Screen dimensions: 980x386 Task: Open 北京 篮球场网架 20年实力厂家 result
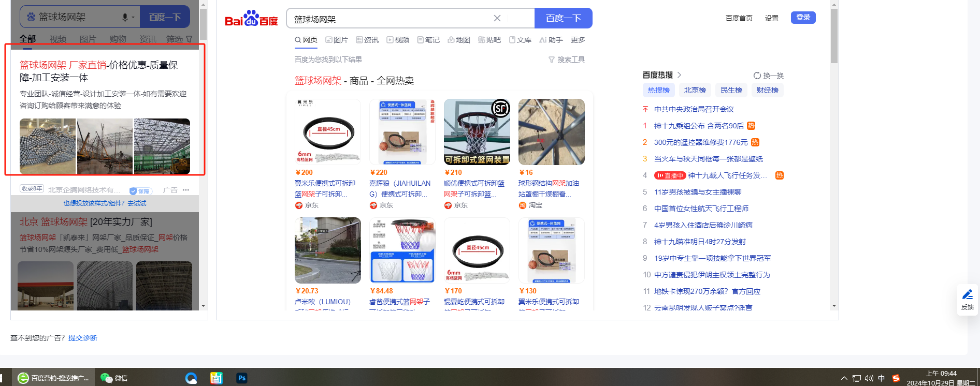86,222
